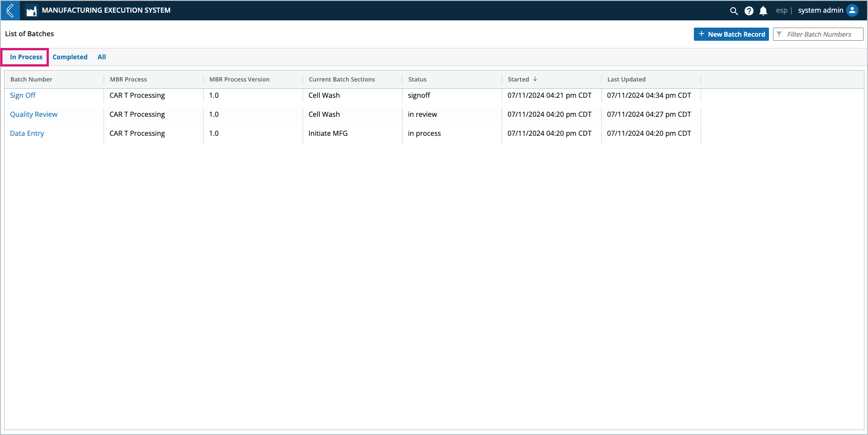868x435 pixels.
Task: Click the List of Batches heading
Action: (29, 34)
